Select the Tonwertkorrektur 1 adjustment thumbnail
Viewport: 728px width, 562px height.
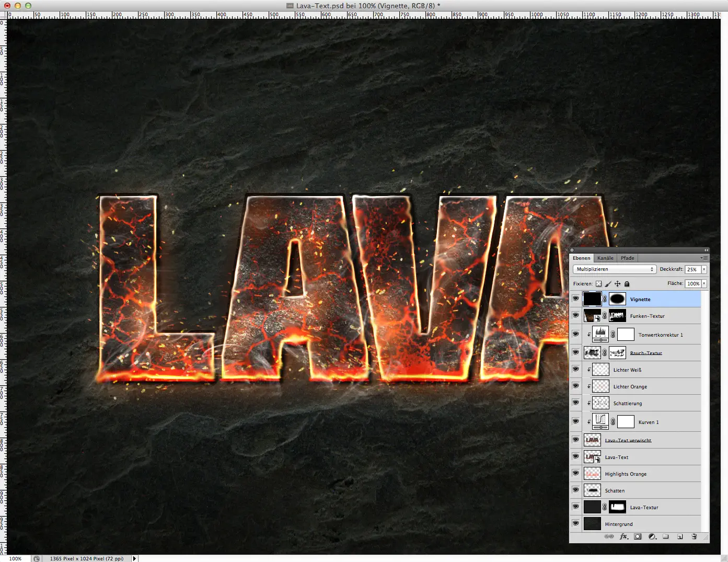click(x=599, y=334)
